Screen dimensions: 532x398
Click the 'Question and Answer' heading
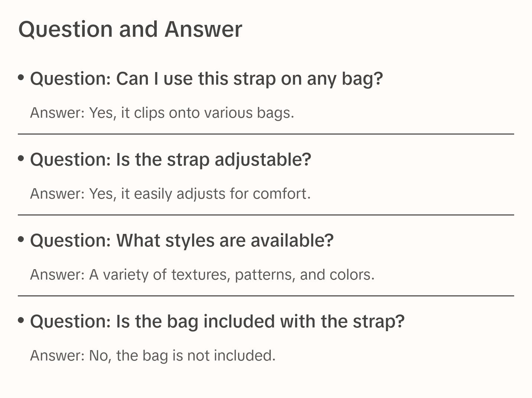coord(130,29)
